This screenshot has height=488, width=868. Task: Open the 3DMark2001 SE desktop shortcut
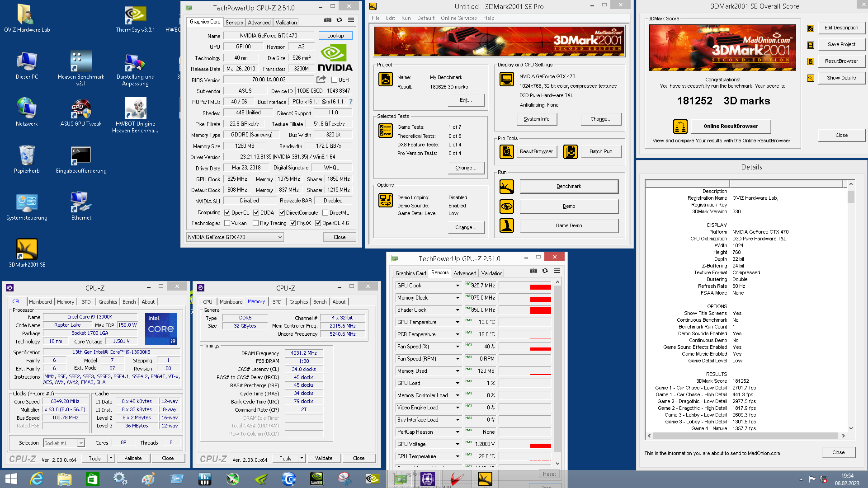(27, 253)
